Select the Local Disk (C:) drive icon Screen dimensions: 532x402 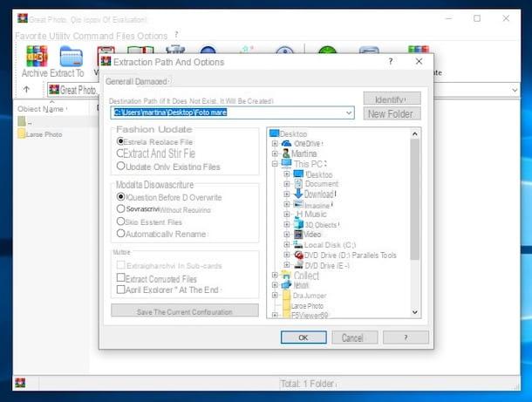click(x=298, y=244)
